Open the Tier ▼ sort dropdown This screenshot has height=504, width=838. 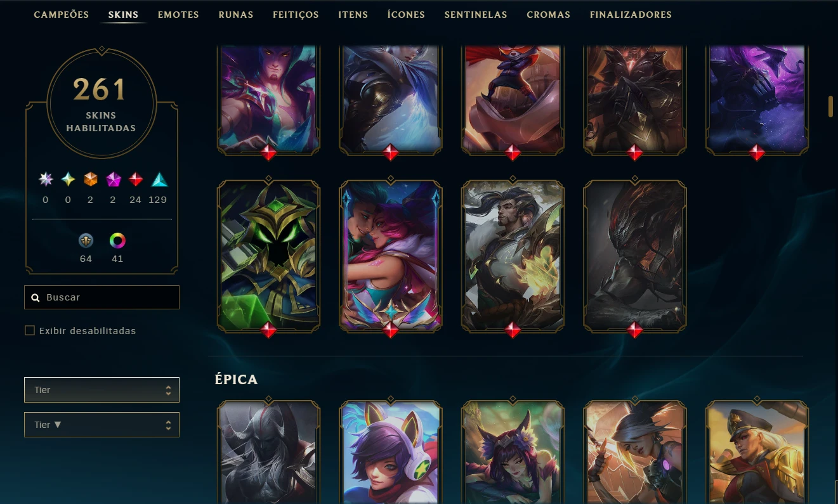pos(101,425)
